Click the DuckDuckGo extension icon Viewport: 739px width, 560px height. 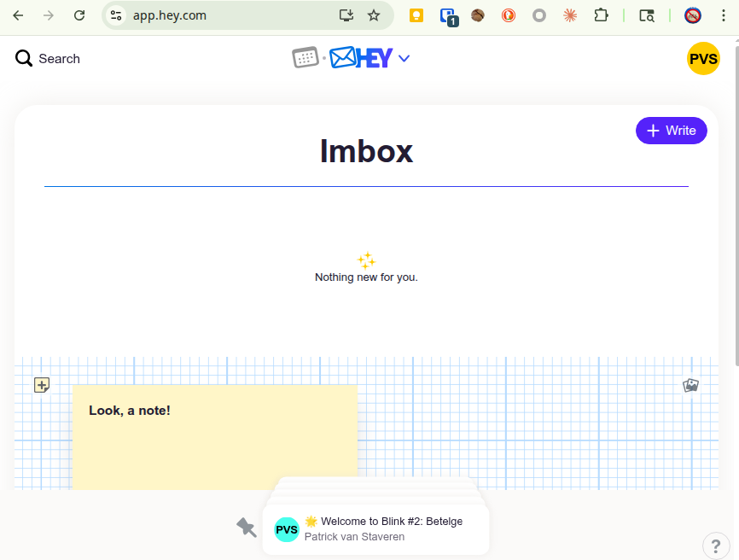point(509,15)
